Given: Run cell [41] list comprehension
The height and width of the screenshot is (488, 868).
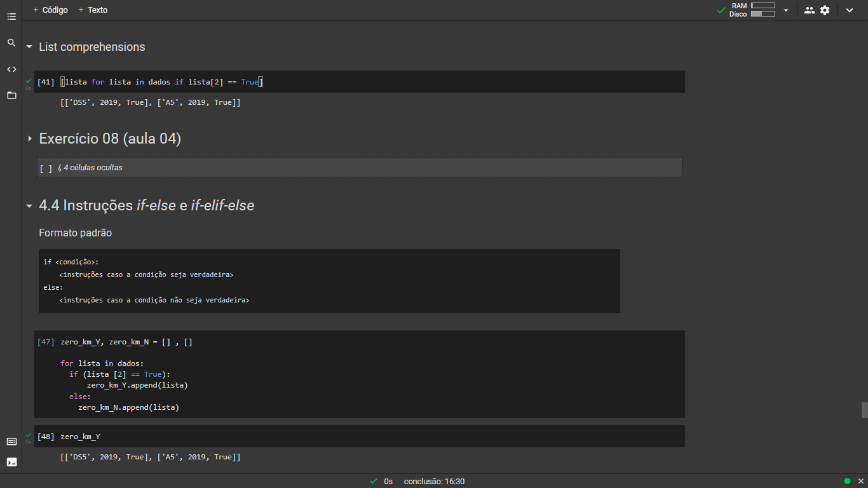Looking at the screenshot, I should click(x=46, y=82).
